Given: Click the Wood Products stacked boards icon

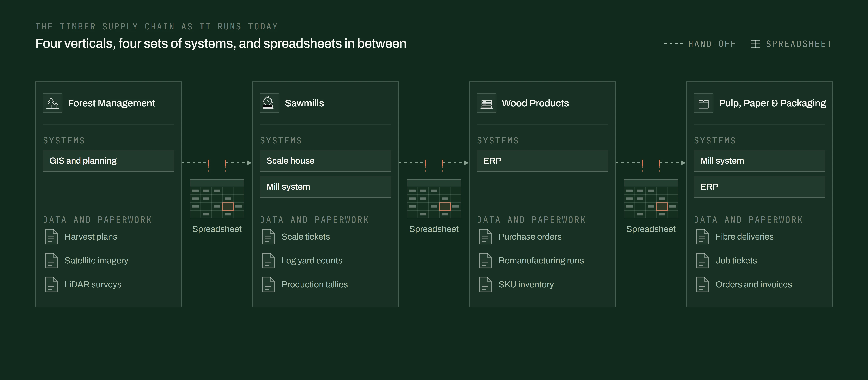Looking at the screenshot, I should click(x=487, y=103).
